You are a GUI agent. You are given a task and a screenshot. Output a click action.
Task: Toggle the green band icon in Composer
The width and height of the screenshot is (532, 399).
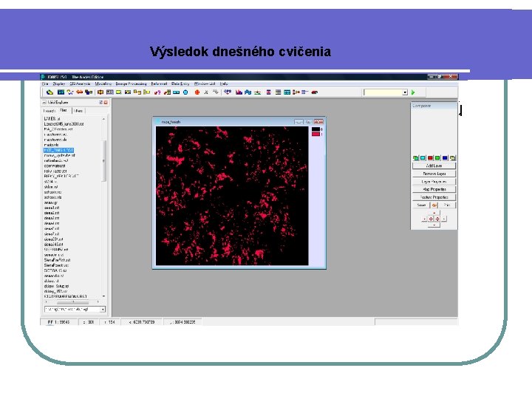pyautogui.click(x=437, y=158)
